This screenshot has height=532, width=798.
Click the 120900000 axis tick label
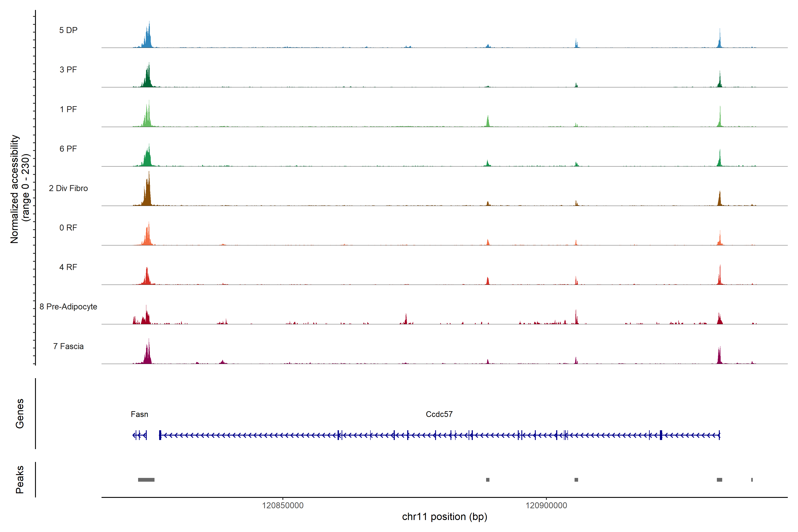[x=546, y=506]
